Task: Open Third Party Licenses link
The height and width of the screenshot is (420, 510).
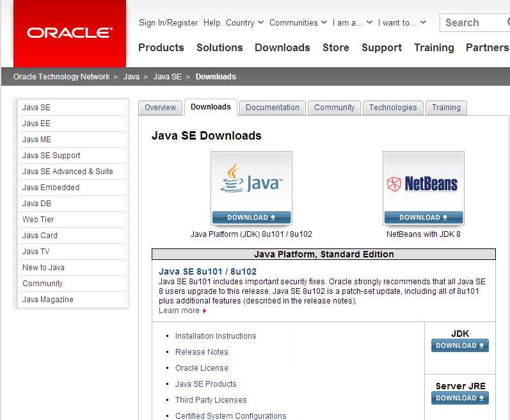Action: tap(211, 400)
